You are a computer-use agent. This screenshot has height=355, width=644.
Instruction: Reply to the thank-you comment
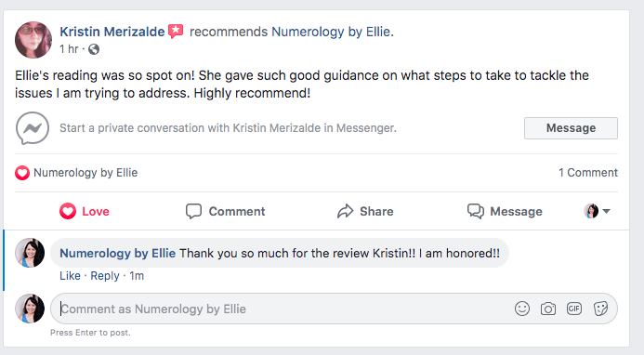pyautogui.click(x=105, y=276)
